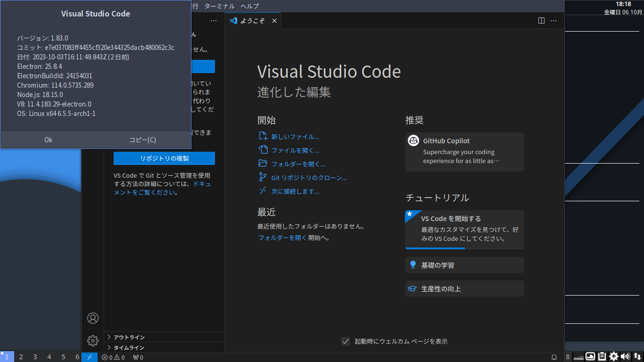This screenshot has height=362, width=644.
Task: Click the update gear-arrow icon in the tray
Action: (x=613, y=356)
